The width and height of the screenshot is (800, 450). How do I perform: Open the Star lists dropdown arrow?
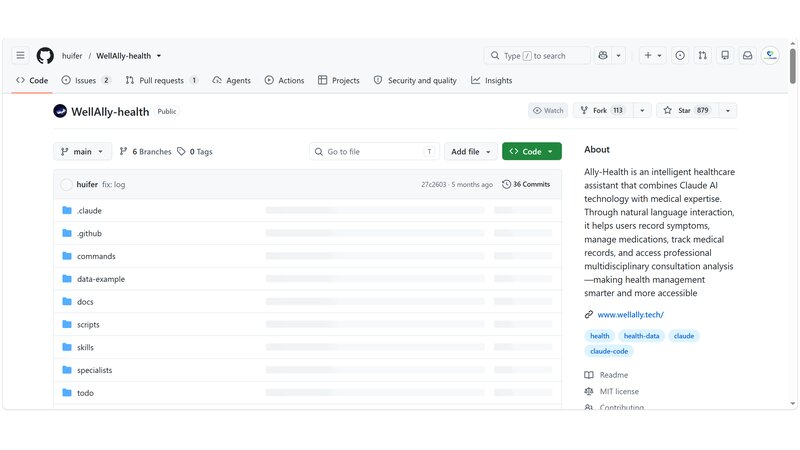point(728,110)
